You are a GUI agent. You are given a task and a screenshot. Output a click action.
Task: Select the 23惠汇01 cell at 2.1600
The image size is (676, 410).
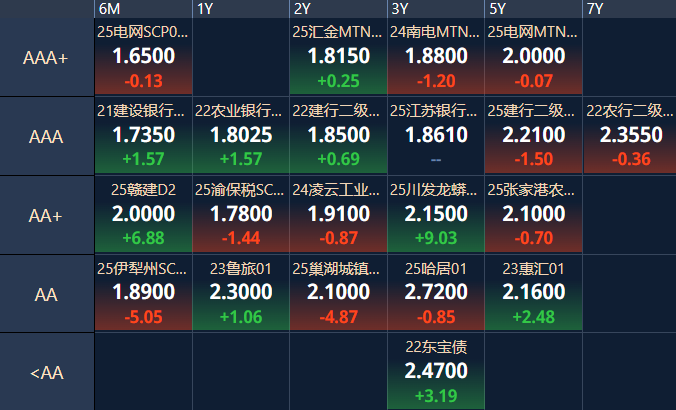coord(533,292)
